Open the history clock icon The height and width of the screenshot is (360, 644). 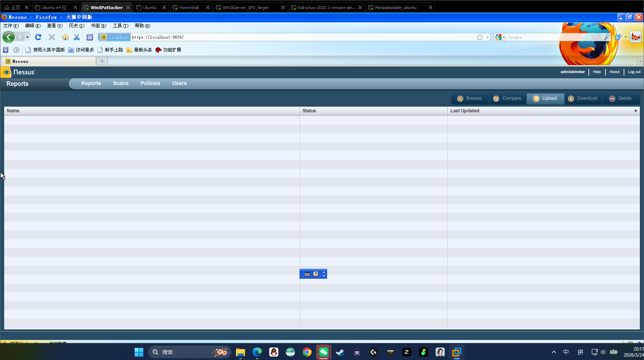point(16,50)
